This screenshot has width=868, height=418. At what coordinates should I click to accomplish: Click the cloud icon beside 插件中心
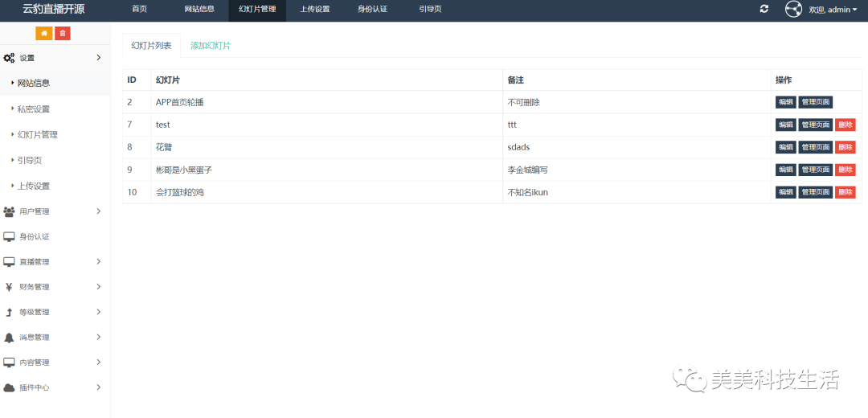click(x=9, y=387)
